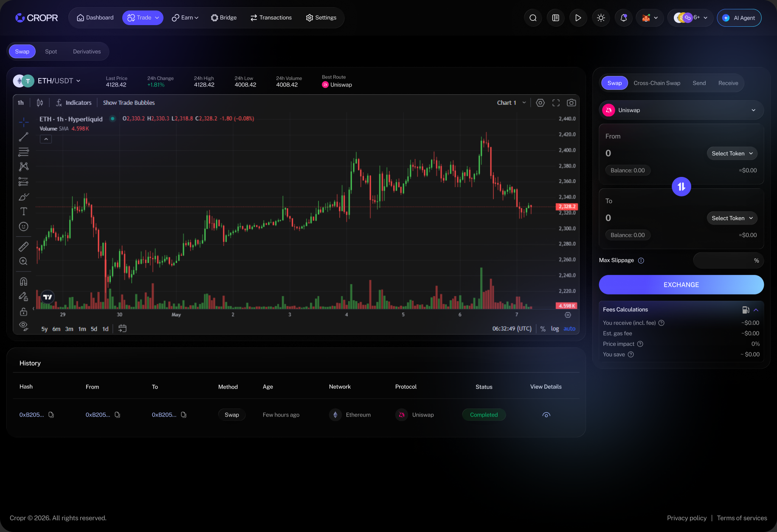Toggle magnet mode on chart
The height and width of the screenshot is (532, 777).
24,281
